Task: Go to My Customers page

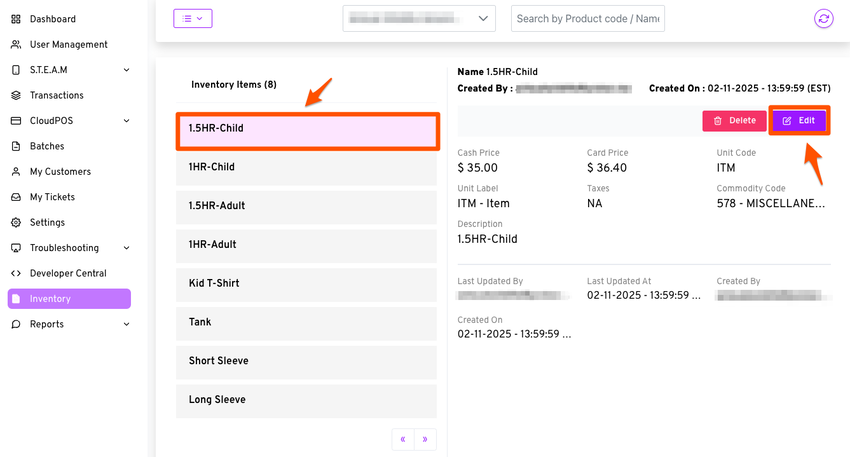Action: coord(60,172)
